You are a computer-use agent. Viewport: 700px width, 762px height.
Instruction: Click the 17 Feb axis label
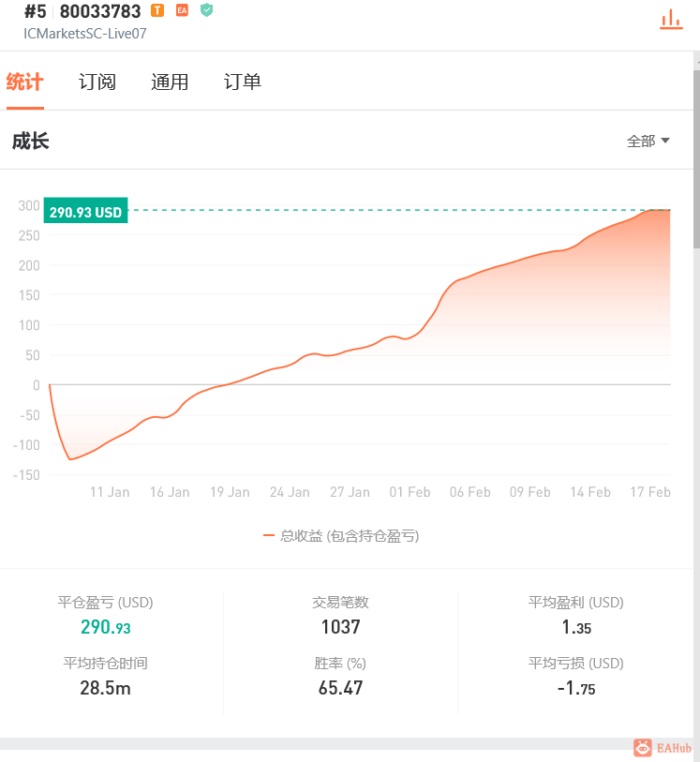pyautogui.click(x=650, y=492)
